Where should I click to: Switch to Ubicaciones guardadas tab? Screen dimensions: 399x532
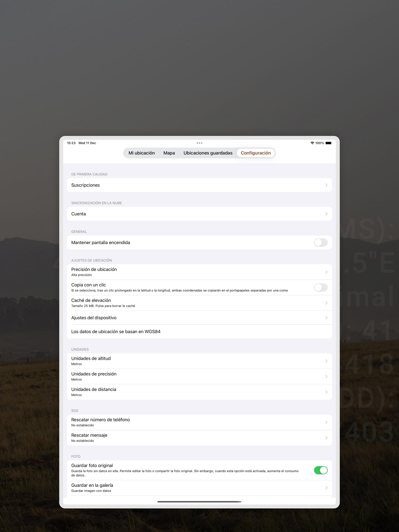point(208,153)
